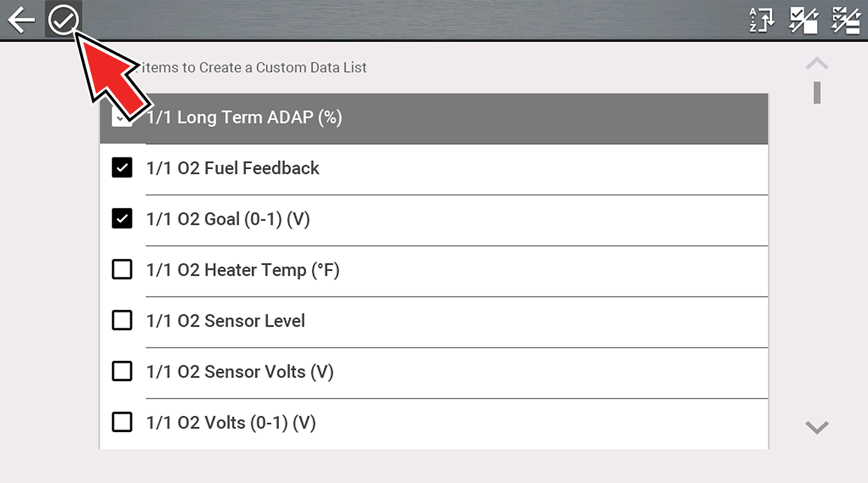
Task: Tick the 1/1 O2 Sensor Volts checkbox
Action: tap(122, 371)
